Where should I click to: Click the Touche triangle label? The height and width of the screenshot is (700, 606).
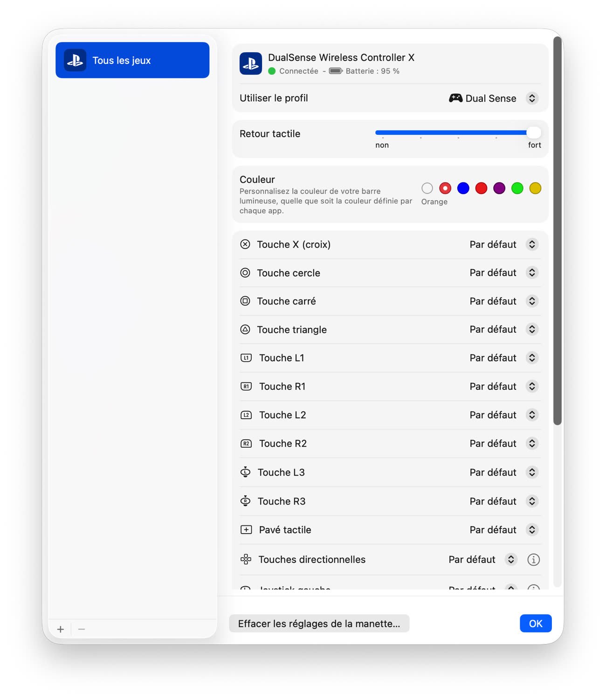(x=292, y=329)
